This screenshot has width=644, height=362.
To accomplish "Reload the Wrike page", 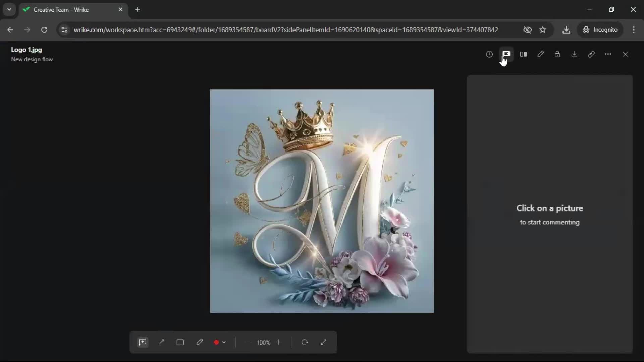I will [44, 30].
